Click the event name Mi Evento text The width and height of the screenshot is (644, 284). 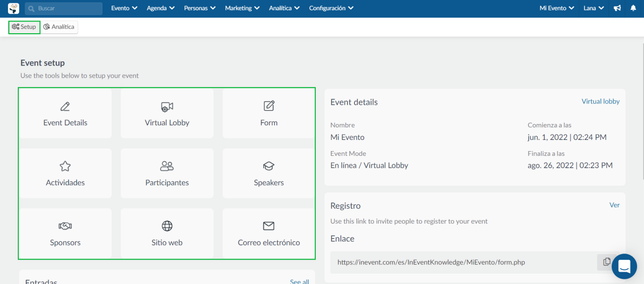pyautogui.click(x=347, y=138)
